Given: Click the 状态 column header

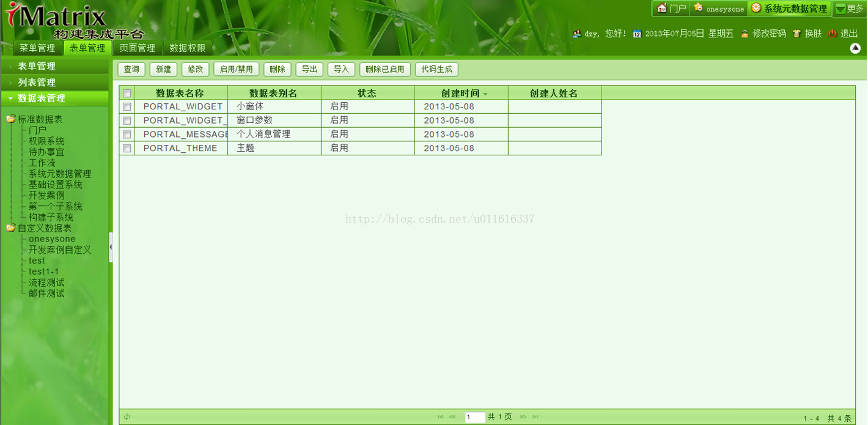Looking at the screenshot, I should click(367, 94).
